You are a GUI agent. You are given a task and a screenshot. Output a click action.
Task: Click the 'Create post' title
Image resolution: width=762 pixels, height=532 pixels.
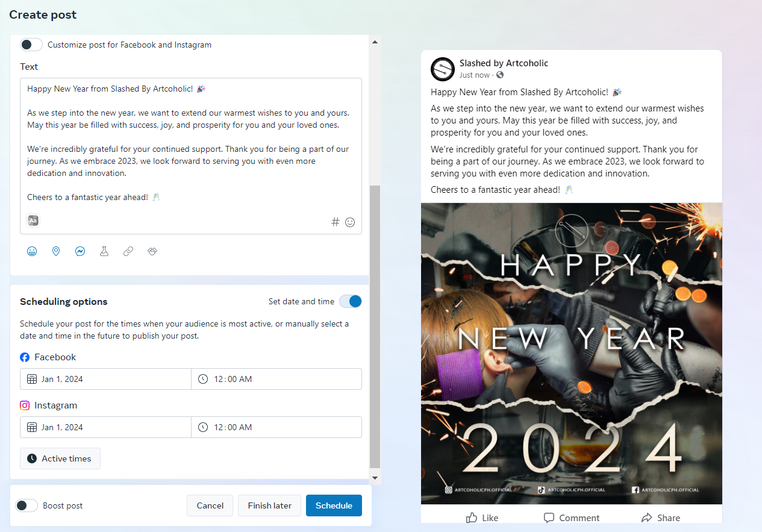tap(43, 14)
